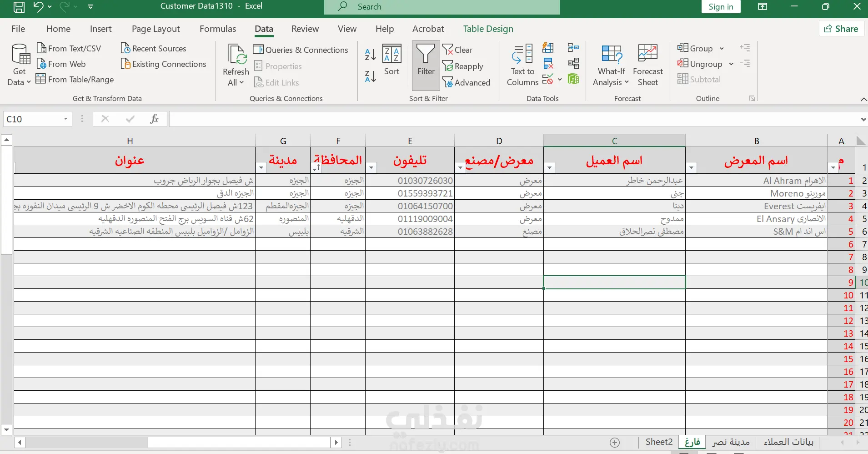Create a Forecast Sheet
The image size is (868, 454).
[648, 66]
